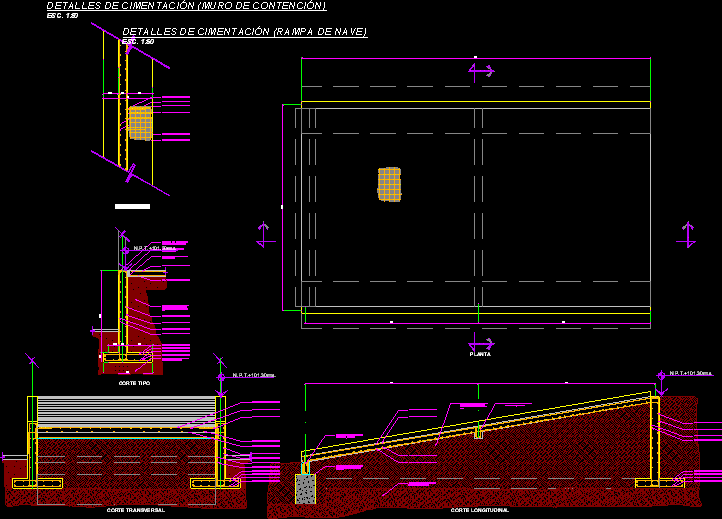The height and width of the screenshot is (519, 722).
Task: Select the 'DETALLES DE CIMENTACIÓN (MURO DE CONTENCIÓN)' title
Action: 186,6
